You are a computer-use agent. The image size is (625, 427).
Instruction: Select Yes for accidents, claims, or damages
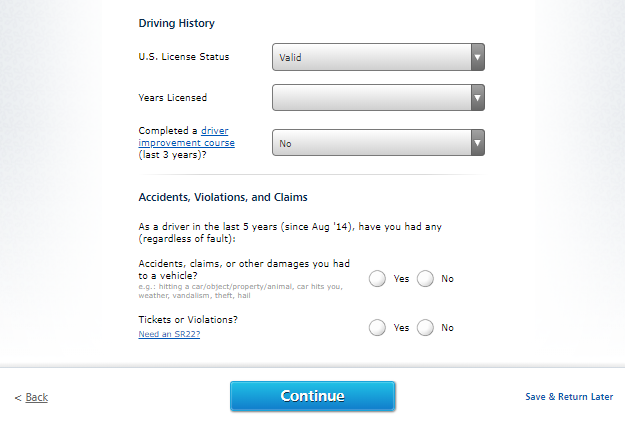point(378,279)
